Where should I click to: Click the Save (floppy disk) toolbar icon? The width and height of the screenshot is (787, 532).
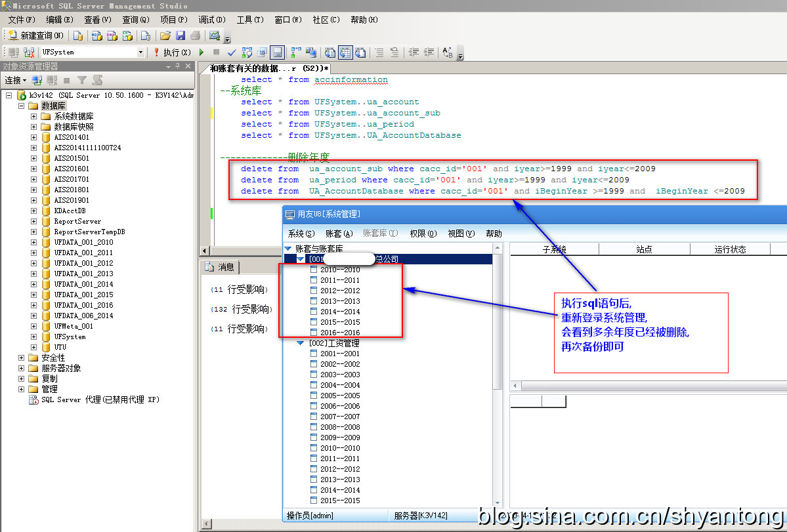[x=181, y=35]
